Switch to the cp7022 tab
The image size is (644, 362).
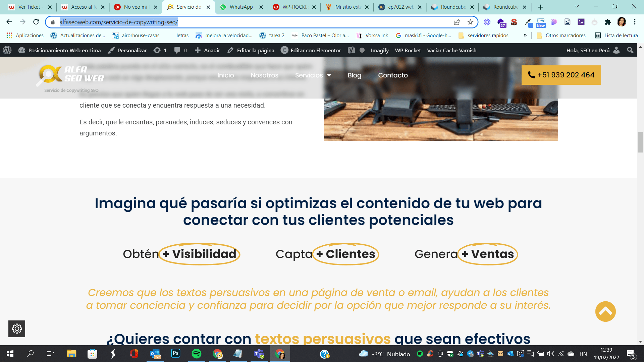400,7
